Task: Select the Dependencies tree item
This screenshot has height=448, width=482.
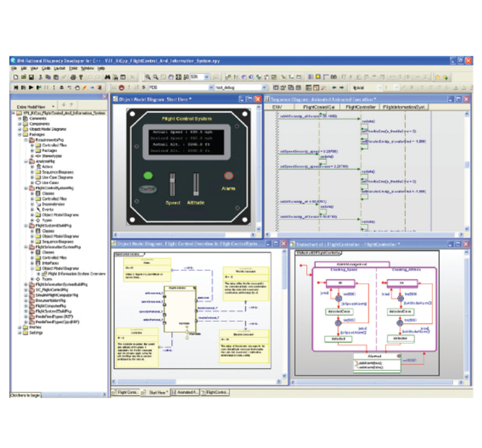Action: pyautogui.click(x=53, y=204)
